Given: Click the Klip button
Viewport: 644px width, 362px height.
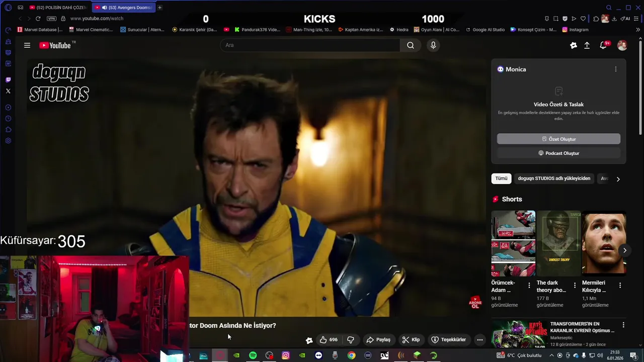Looking at the screenshot, I should pyautogui.click(x=411, y=340).
